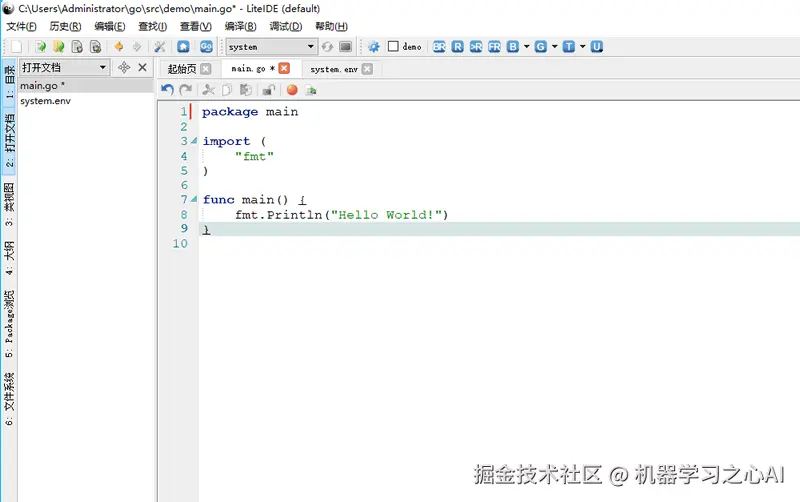800x502 pixels.
Task: Collapse the func main fold marker
Action: (194, 199)
